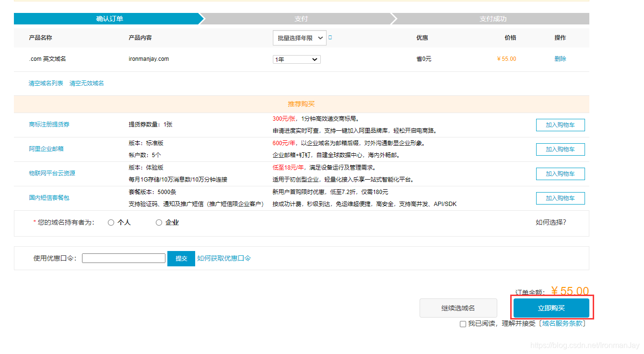Click the order total ¥55.00 amount

point(570,291)
